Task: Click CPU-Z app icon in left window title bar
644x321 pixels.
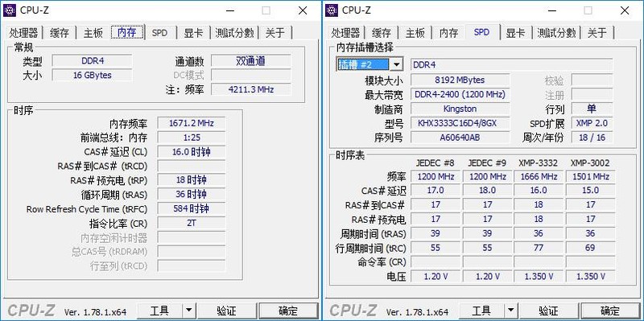Action: pyautogui.click(x=10, y=10)
